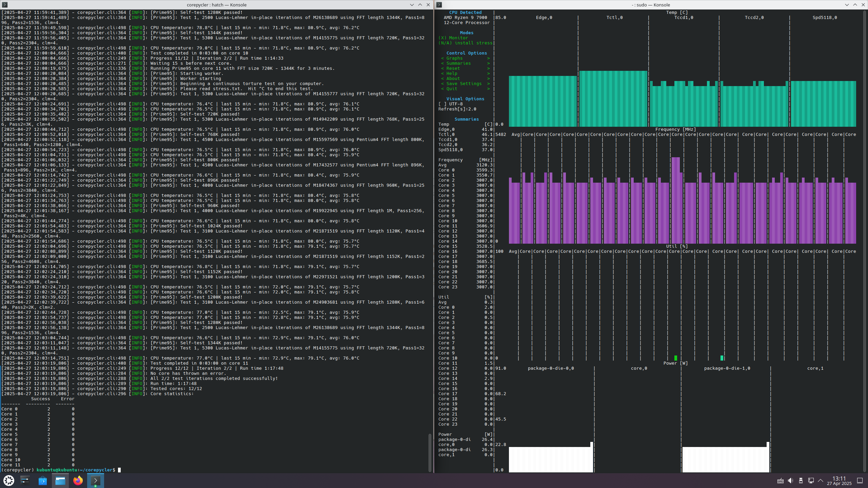Open the Summaries control option menu
868x488 pixels.
(x=465, y=63)
